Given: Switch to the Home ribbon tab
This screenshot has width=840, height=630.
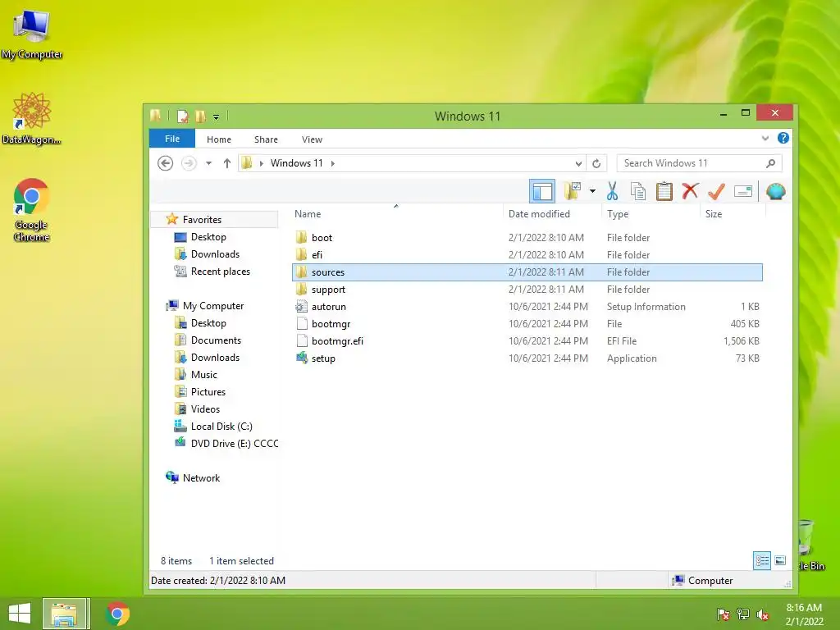Looking at the screenshot, I should coord(218,139).
